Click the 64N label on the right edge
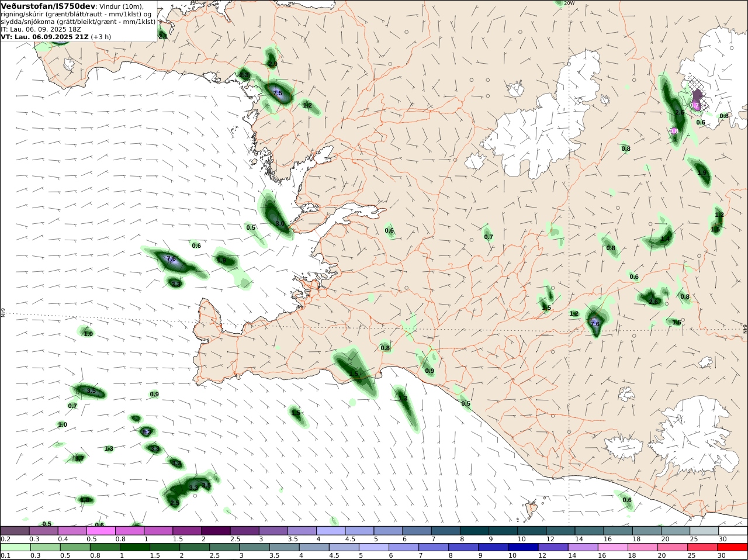 [745, 329]
